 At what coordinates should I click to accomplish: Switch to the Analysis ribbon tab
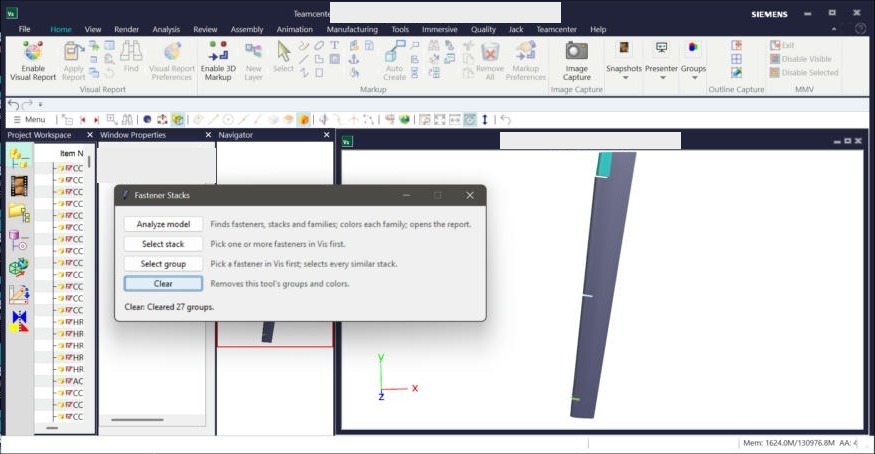(x=166, y=29)
